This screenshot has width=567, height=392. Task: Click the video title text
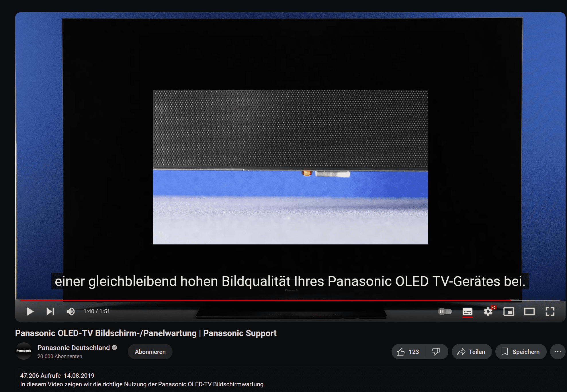146,333
